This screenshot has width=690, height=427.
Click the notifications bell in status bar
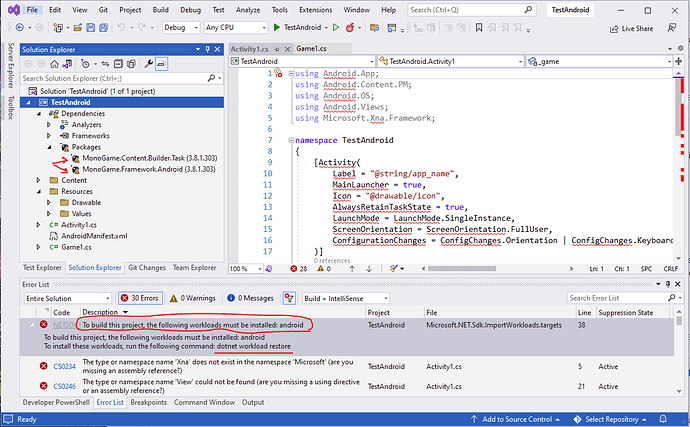pyautogui.click(x=663, y=419)
